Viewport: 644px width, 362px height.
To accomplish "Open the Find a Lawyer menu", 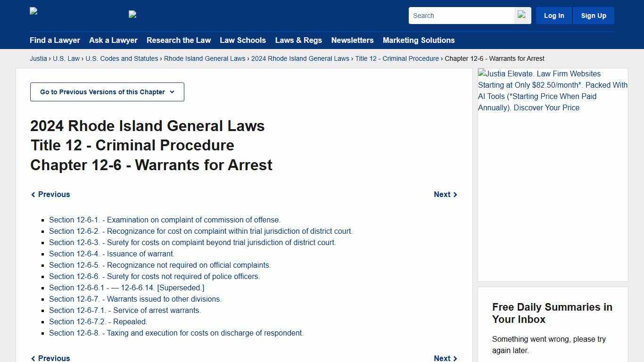I will 55,41.
